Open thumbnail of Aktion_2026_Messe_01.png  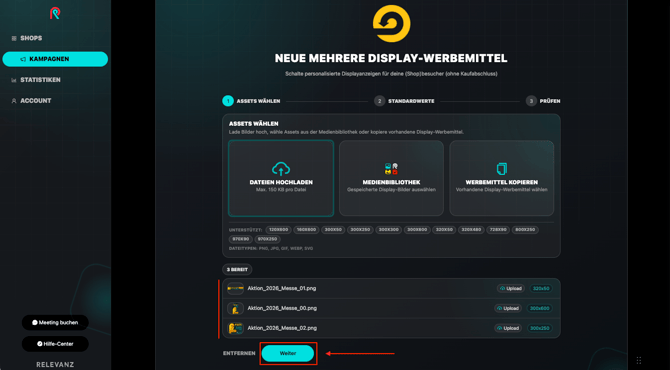point(235,288)
